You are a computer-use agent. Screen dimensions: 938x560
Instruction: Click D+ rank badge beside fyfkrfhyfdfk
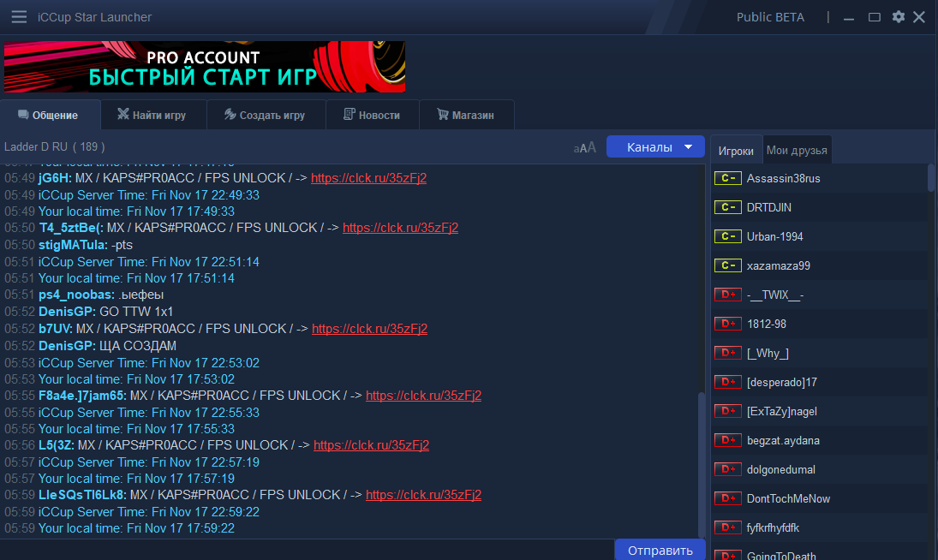pyautogui.click(x=727, y=527)
